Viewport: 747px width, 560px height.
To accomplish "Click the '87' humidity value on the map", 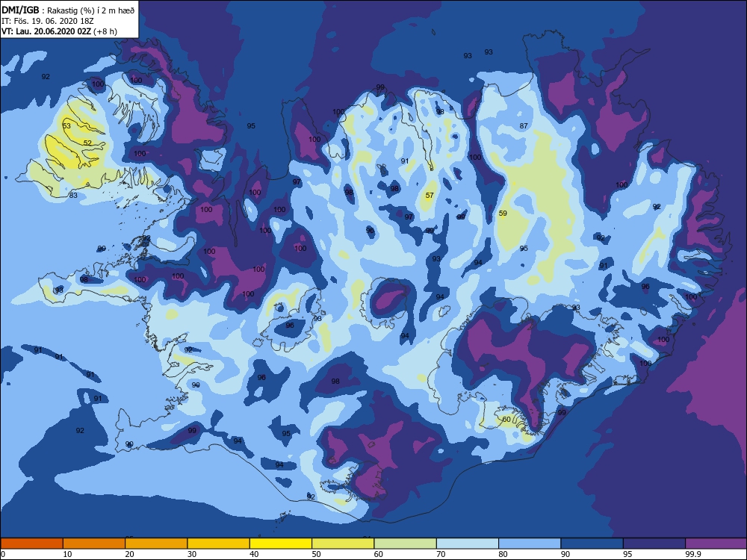I will (x=524, y=125).
